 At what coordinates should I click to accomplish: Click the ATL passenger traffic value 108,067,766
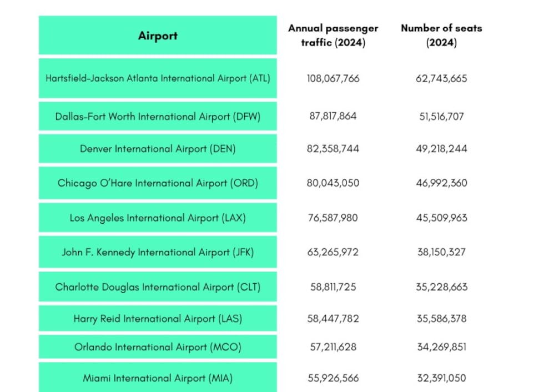pos(333,78)
